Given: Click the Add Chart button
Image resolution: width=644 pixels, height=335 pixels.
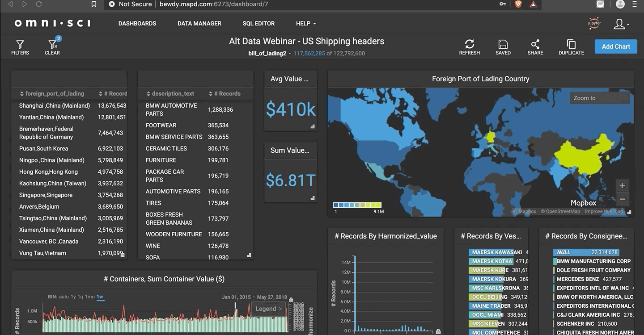Looking at the screenshot, I should click(616, 46).
